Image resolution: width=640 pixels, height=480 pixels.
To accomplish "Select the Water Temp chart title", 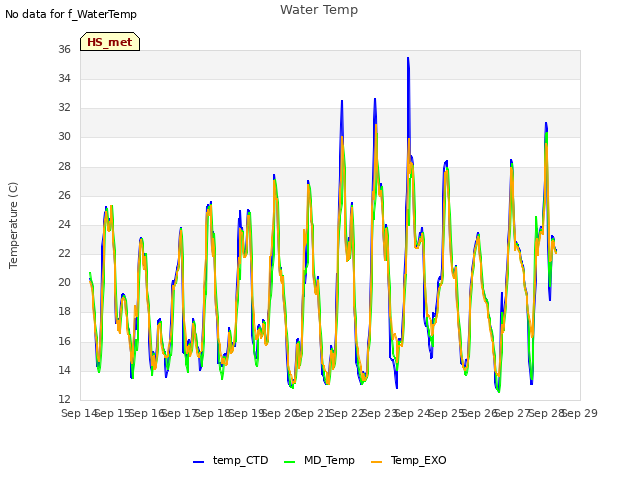I will (x=319, y=10).
